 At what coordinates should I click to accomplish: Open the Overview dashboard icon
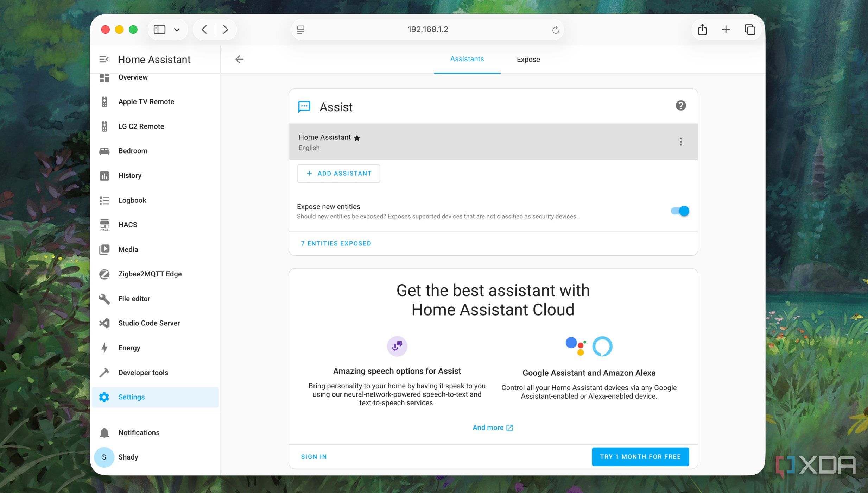pos(104,77)
